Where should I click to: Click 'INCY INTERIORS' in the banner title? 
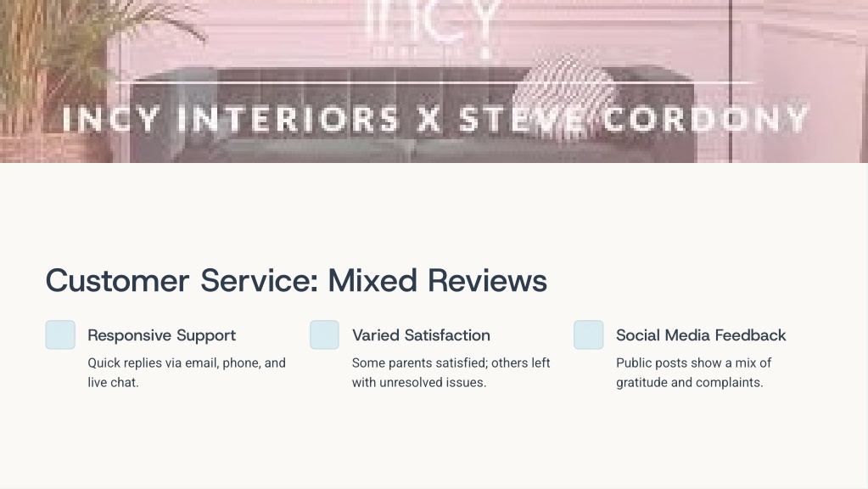[x=230, y=119]
